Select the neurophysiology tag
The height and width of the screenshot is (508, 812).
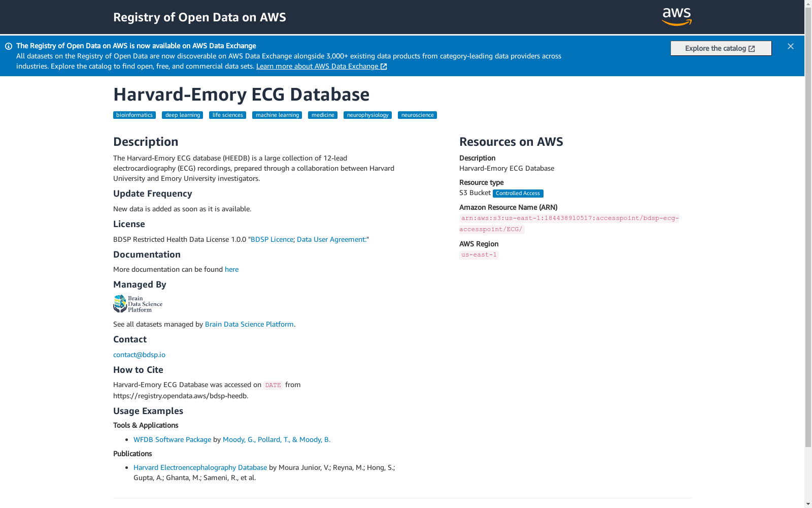367,115
